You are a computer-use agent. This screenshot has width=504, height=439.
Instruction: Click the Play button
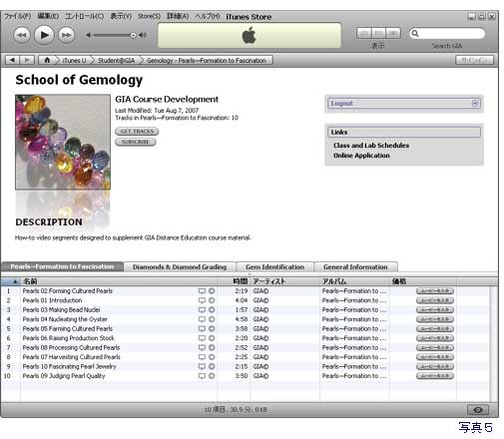pos(44,35)
